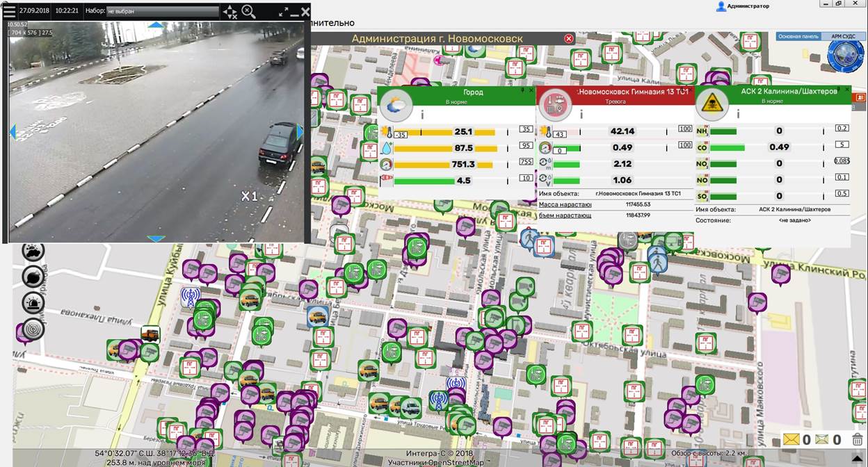Viewport: 868px width, 467px height.
Task: Open the 'Масса нарастающ' link
Action: (x=565, y=205)
